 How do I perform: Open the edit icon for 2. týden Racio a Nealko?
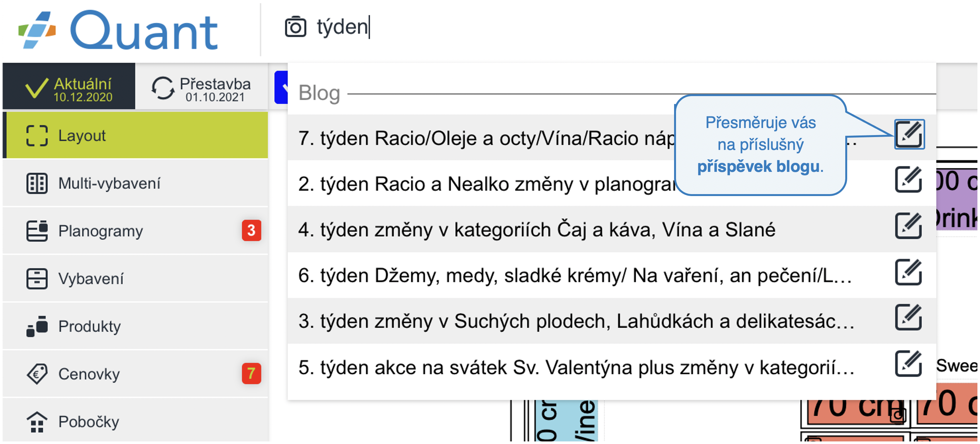(x=908, y=180)
